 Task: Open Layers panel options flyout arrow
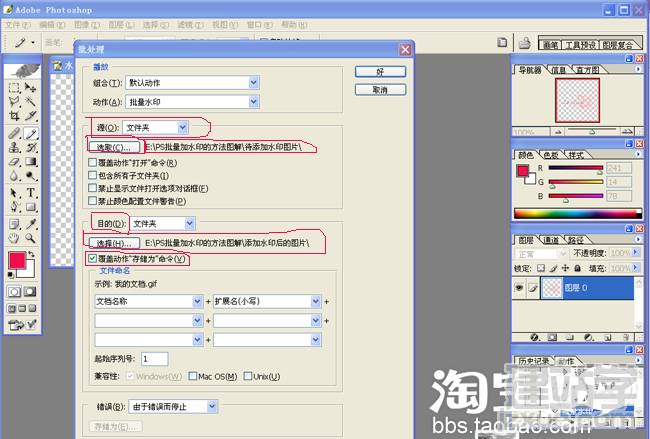638,239
